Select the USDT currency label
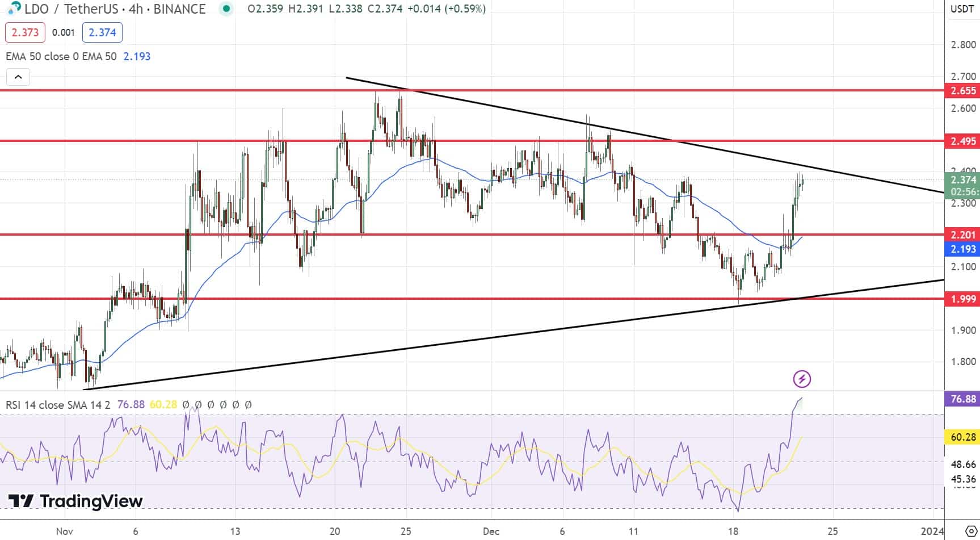This screenshot has height=540, width=980. coord(961,9)
